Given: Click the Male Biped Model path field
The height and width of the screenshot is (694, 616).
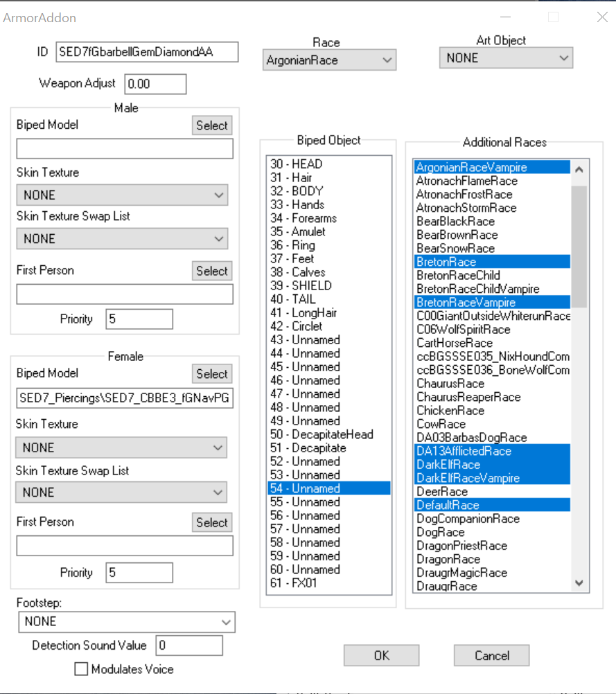Looking at the screenshot, I should tap(125, 149).
